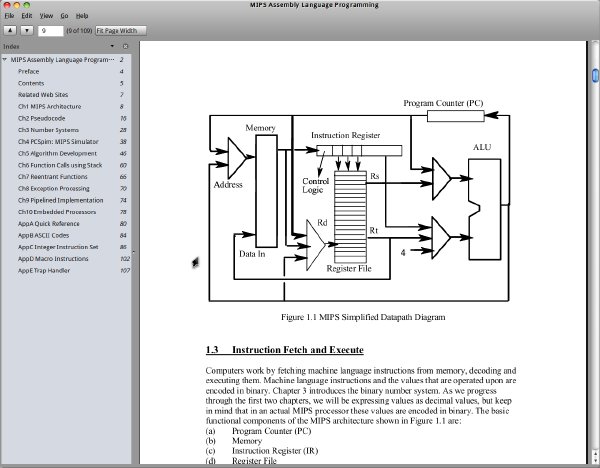This screenshot has width=600, height=468.
Task: Click the Program Counter (PC) diagram label
Action: pyautogui.click(x=443, y=103)
